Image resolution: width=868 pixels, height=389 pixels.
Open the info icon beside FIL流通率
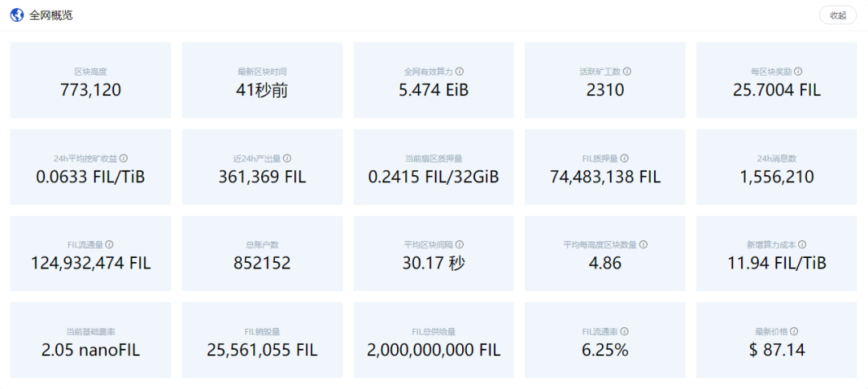[624, 331]
